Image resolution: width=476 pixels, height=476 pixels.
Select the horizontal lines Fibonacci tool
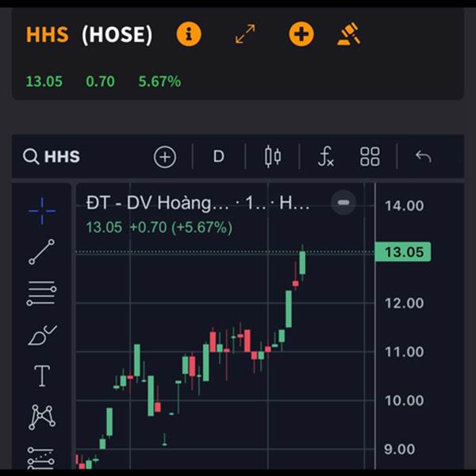pos(41,294)
